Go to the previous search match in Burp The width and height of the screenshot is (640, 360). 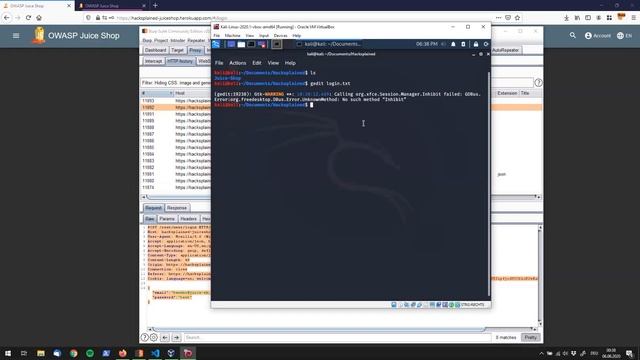165,338
